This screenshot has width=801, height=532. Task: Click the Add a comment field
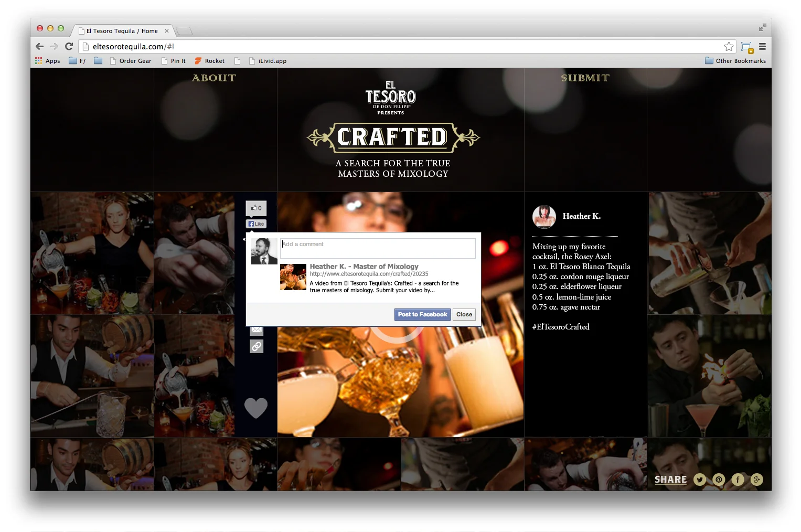[378, 248]
